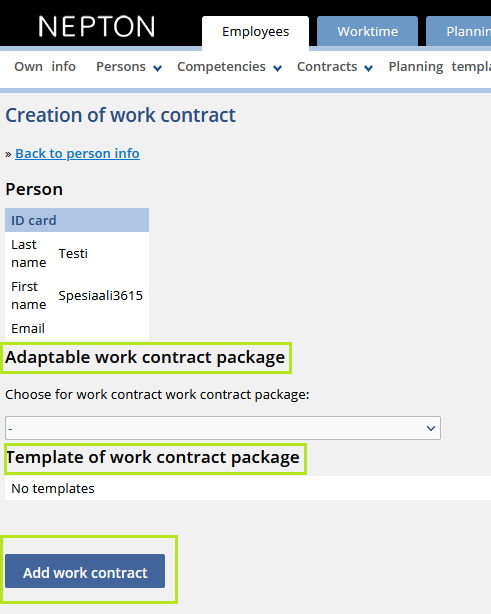
Task: Go to Own info
Action: [x=45, y=67]
